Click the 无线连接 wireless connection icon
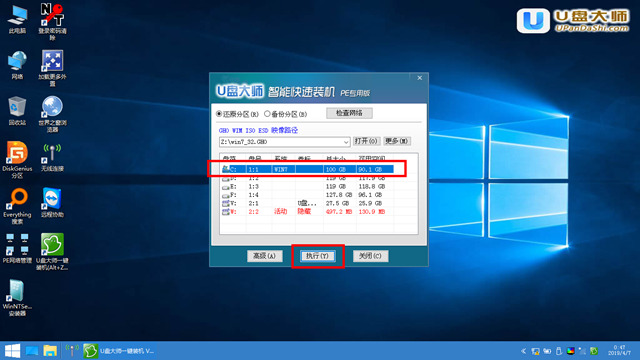Screen dimensions: 640x360 click(52, 157)
